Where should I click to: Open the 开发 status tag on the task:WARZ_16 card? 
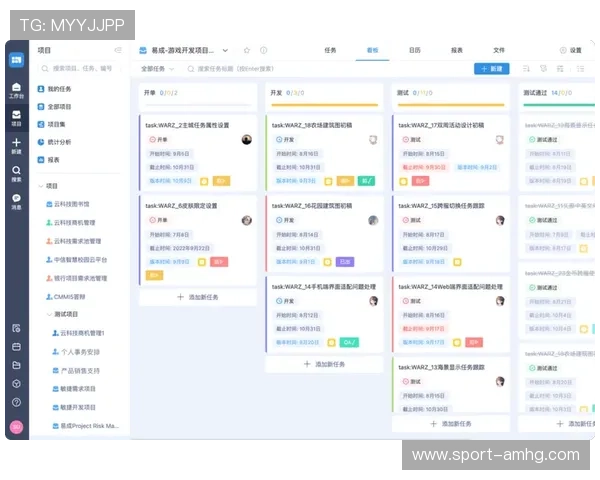(x=285, y=220)
